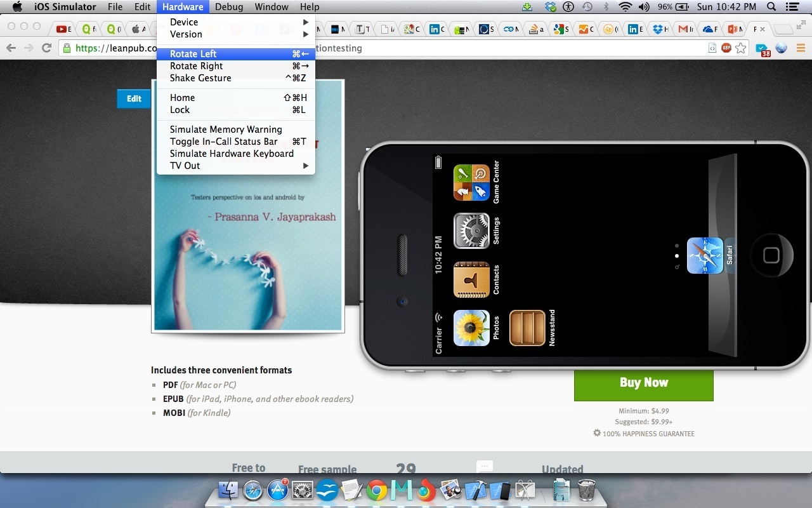Click the book cover thumbnail
812x508 pixels.
click(x=247, y=254)
